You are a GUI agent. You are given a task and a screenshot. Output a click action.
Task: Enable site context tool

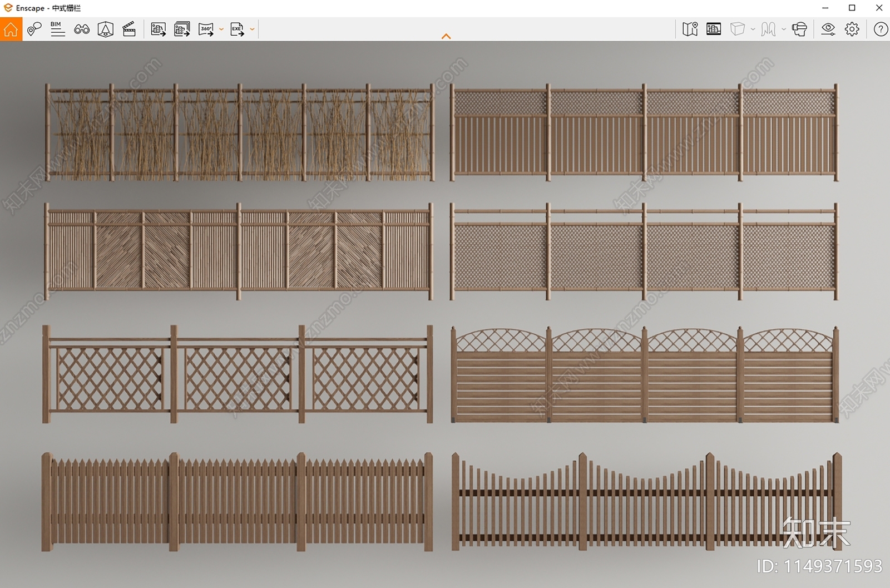(105, 29)
